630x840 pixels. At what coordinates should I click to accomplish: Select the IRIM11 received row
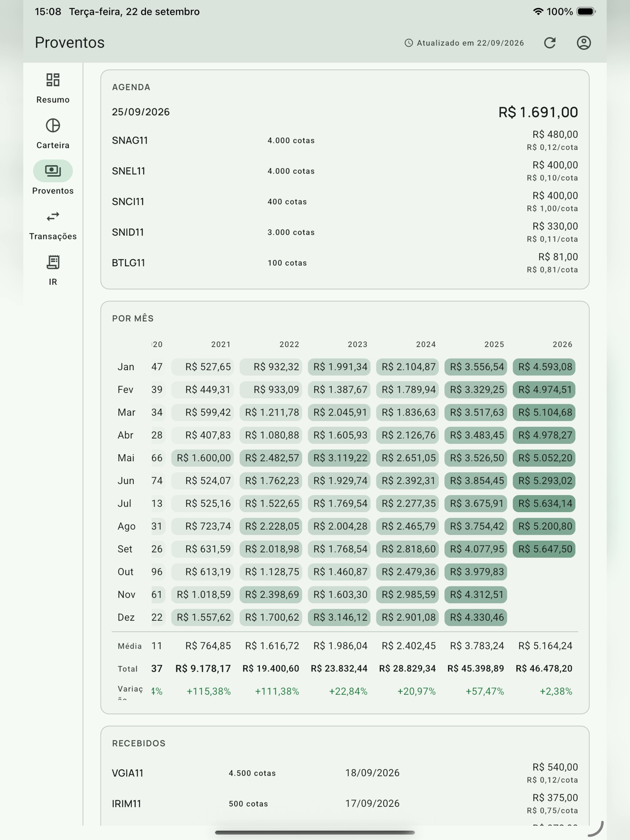tap(345, 804)
